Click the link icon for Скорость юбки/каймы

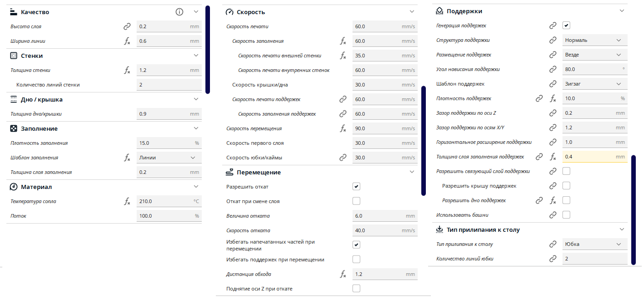click(343, 158)
